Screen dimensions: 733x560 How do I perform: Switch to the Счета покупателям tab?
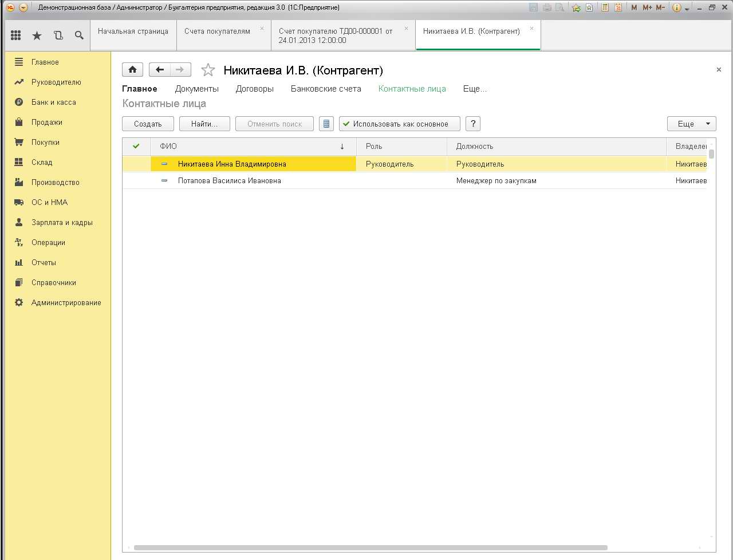pos(217,31)
